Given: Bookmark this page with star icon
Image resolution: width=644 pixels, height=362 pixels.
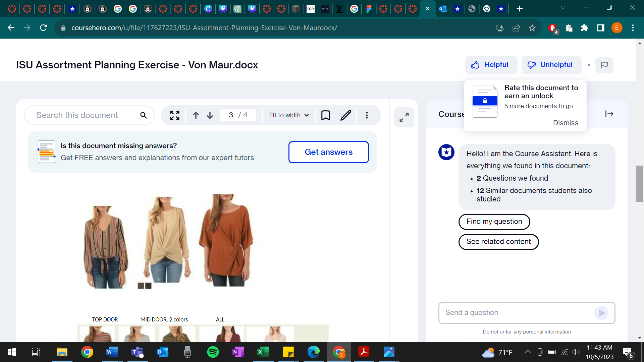Looking at the screenshot, I should [x=532, y=28].
